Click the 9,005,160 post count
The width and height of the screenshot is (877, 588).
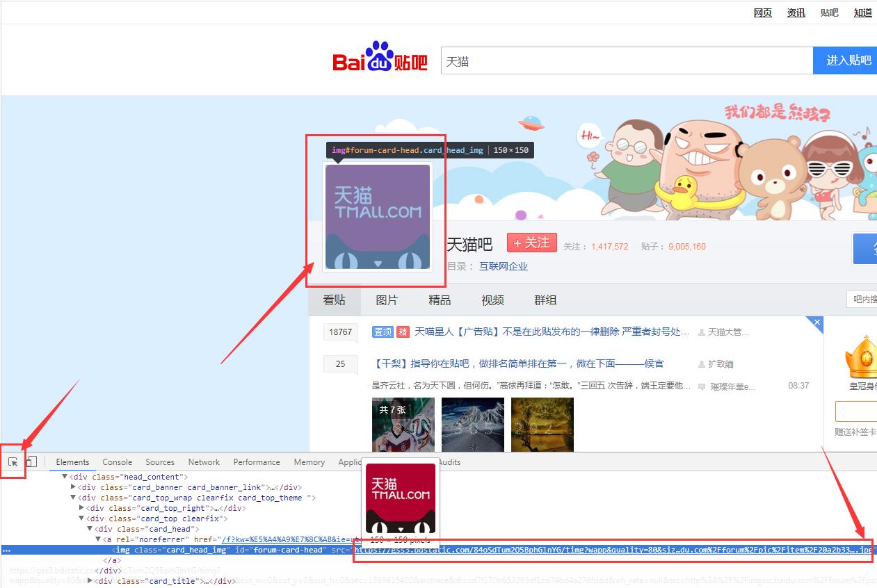(x=686, y=247)
